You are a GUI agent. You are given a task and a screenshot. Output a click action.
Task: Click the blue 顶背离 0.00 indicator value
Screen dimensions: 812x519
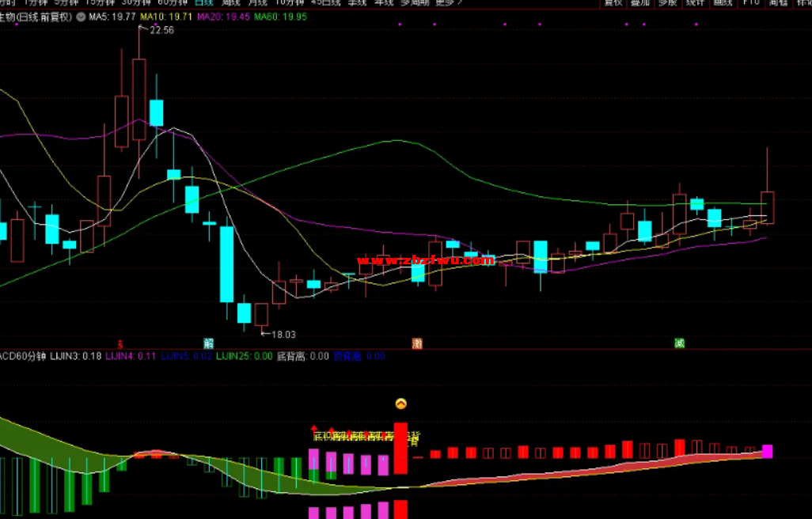point(359,357)
